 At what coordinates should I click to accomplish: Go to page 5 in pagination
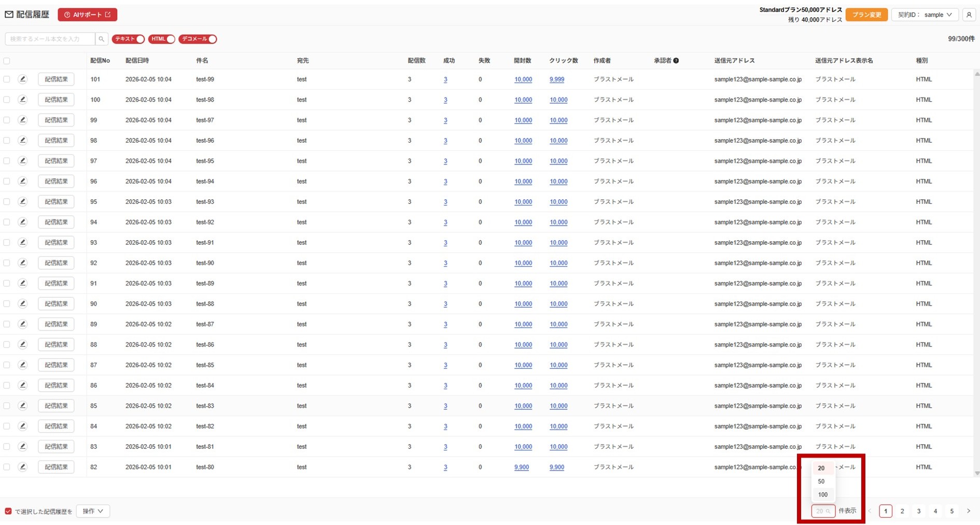point(951,511)
